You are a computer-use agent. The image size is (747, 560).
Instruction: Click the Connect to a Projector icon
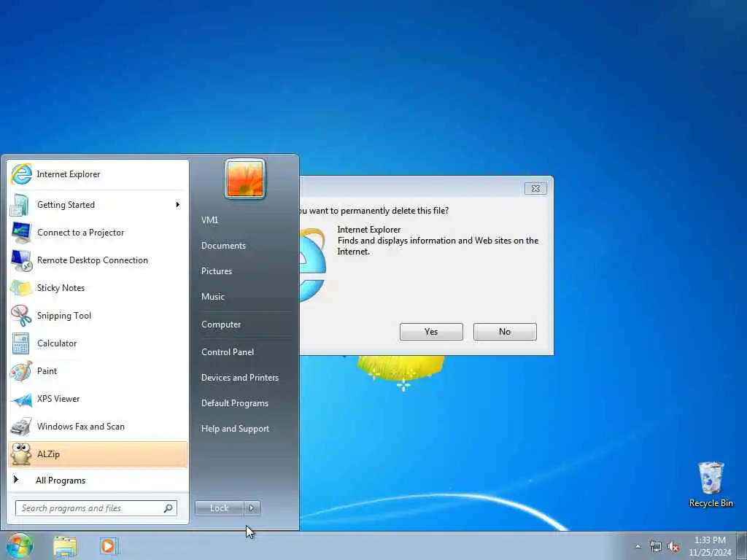tap(21, 233)
